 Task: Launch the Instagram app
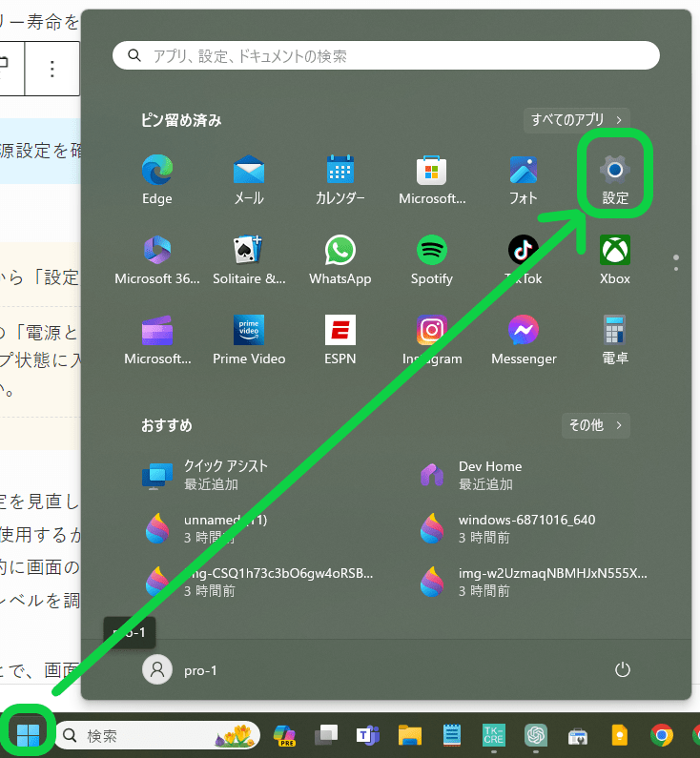432,340
